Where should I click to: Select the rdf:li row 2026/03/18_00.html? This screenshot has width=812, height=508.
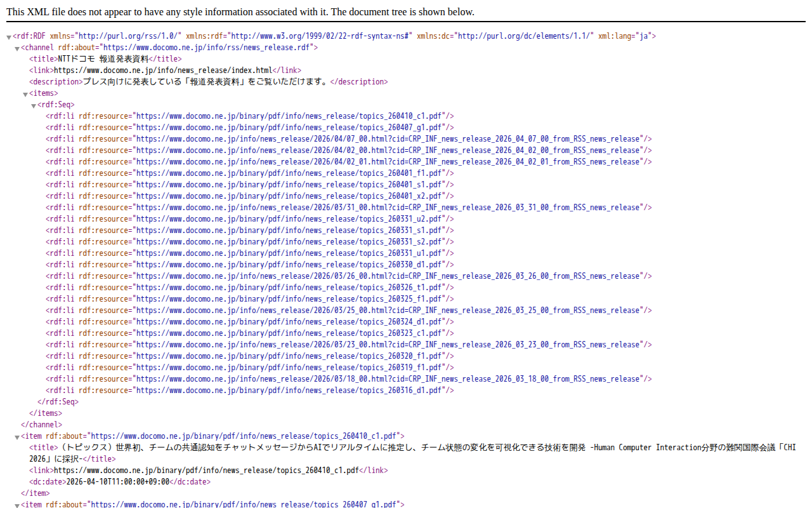[x=349, y=379]
